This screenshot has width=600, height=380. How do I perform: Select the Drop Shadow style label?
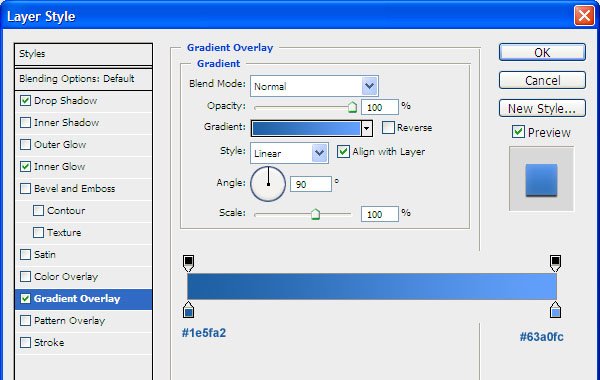65,101
